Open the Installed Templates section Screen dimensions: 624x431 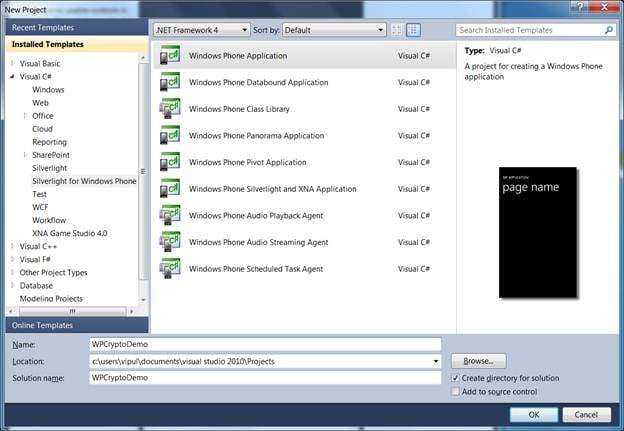[77, 44]
